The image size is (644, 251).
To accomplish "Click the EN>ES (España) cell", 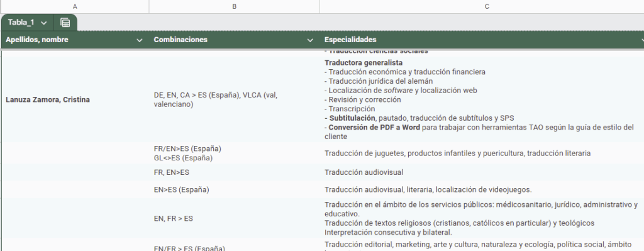I will point(235,190).
